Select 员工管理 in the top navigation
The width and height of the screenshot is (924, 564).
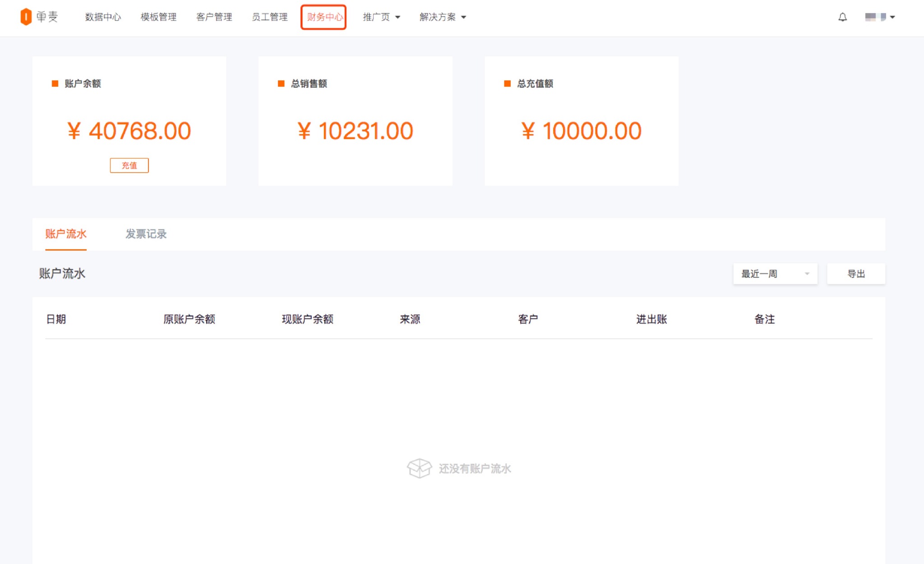coord(269,17)
